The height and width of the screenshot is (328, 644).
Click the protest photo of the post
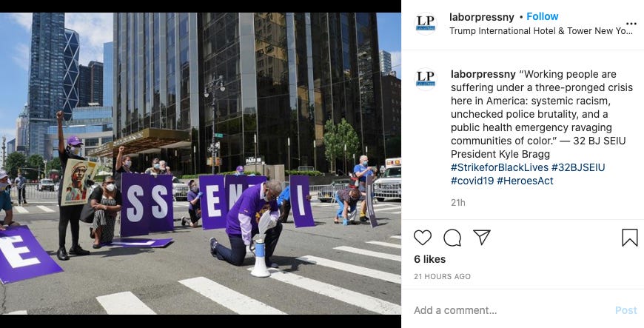click(x=201, y=164)
